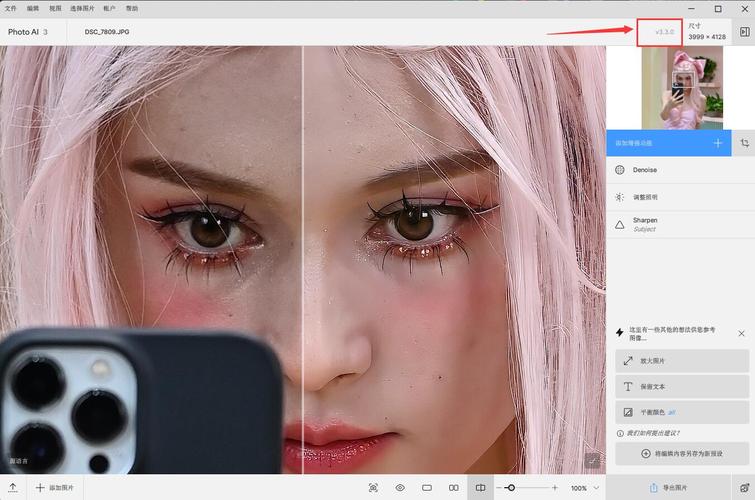Open the 帐户 menu
This screenshot has height=500, width=755.
tap(109, 8)
